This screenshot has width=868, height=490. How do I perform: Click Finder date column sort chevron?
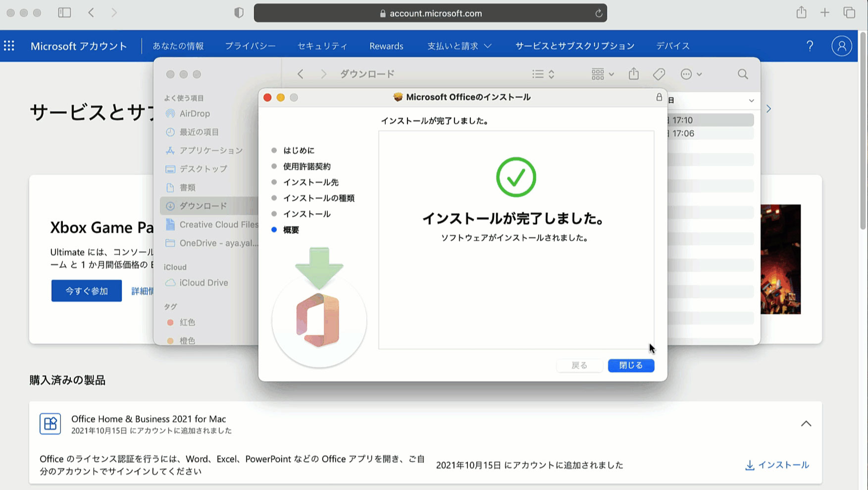click(751, 101)
